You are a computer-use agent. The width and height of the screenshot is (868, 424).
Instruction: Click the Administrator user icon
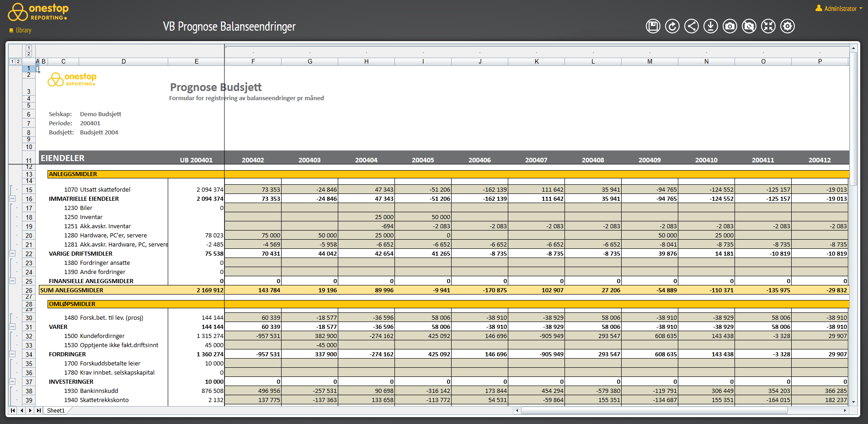pyautogui.click(x=819, y=8)
